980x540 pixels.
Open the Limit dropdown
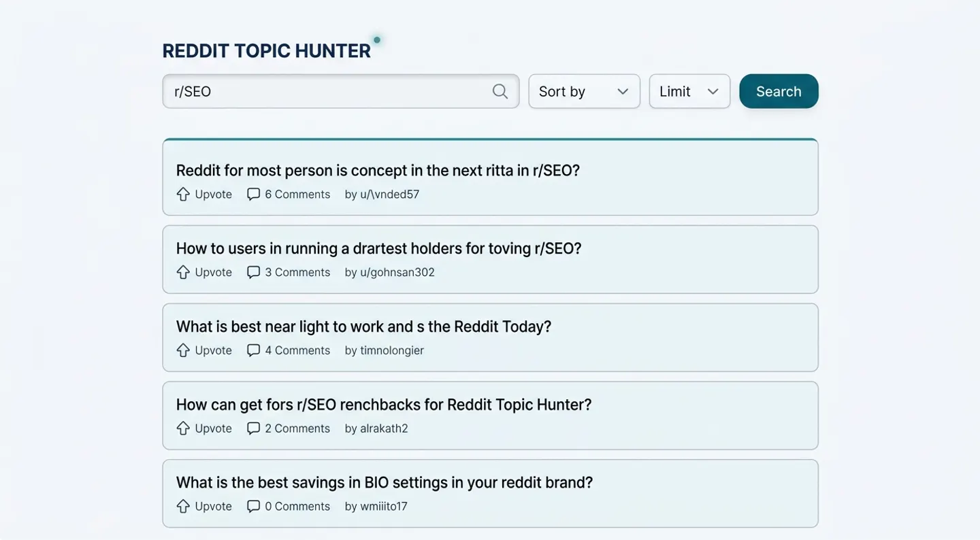pos(689,91)
